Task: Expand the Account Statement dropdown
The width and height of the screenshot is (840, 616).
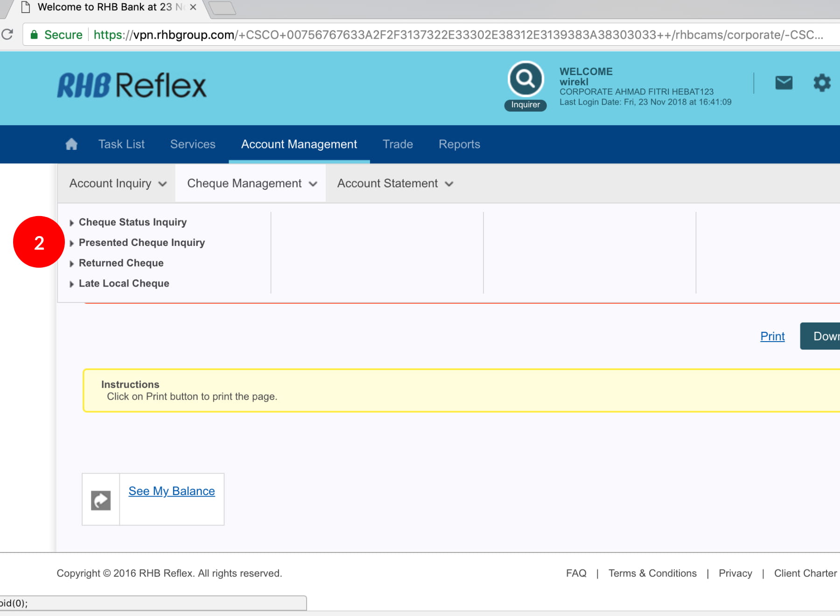Action: point(395,183)
